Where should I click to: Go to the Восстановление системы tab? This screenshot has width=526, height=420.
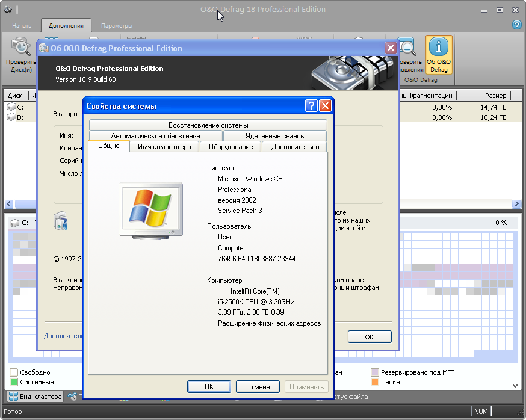coord(208,125)
